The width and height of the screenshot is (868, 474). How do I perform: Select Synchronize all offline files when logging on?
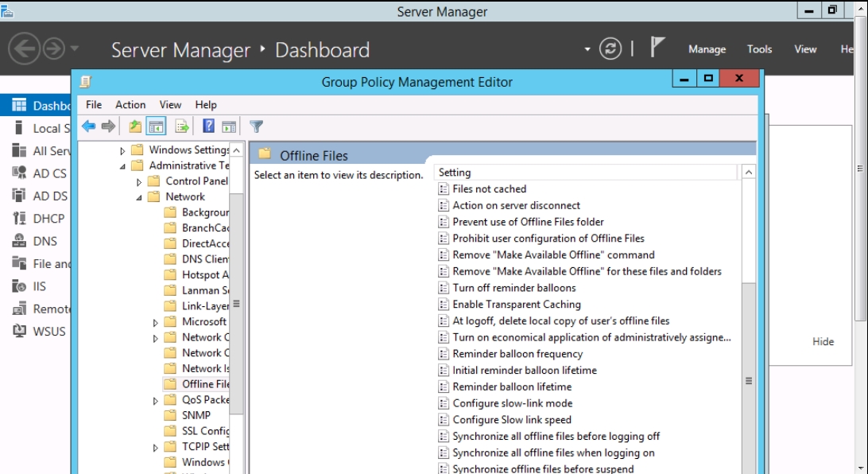pos(553,453)
